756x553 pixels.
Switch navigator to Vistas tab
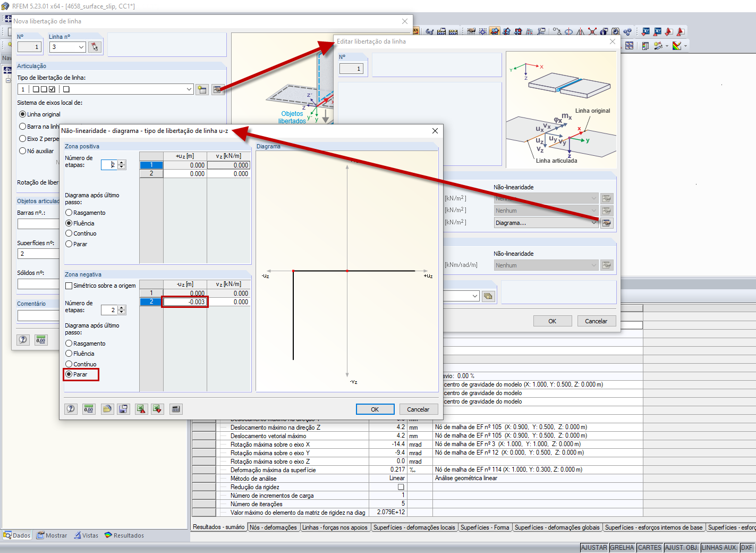coord(86,535)
